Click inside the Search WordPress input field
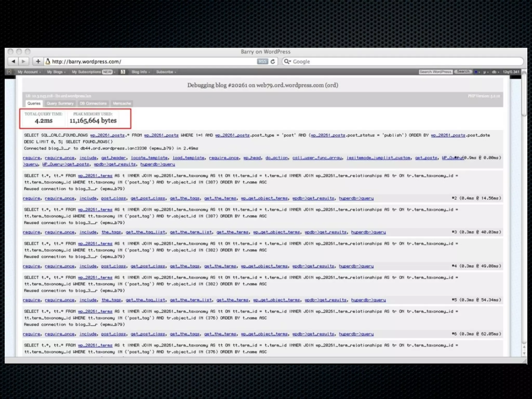 click(435, 72)
